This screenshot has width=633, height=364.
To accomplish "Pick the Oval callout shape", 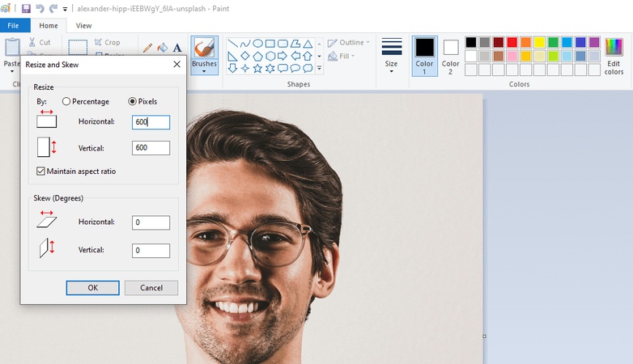I will pyautogui.click(x=295, y=68).
